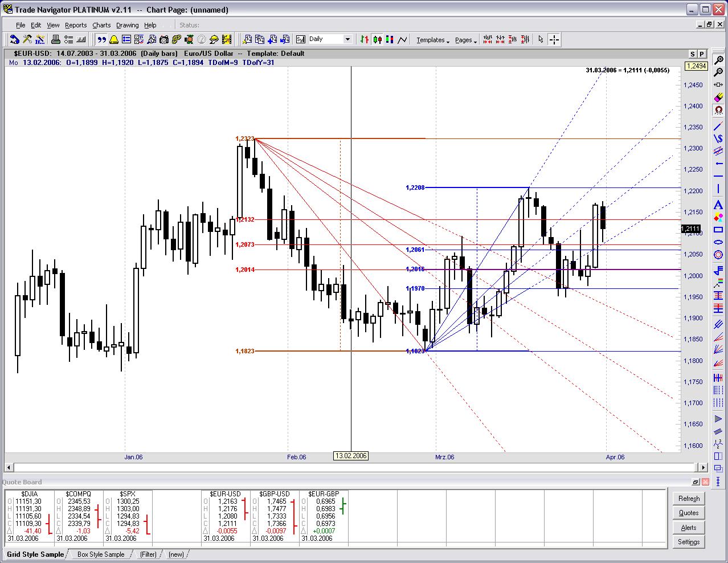The image size is (728, 563).
Task: Select the trend line drawing tool
Action: [x=718, y=125]
